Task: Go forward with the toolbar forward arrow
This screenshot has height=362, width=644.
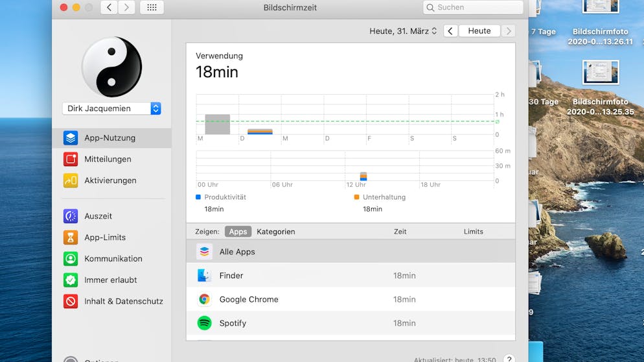Action: click(126, 7)
